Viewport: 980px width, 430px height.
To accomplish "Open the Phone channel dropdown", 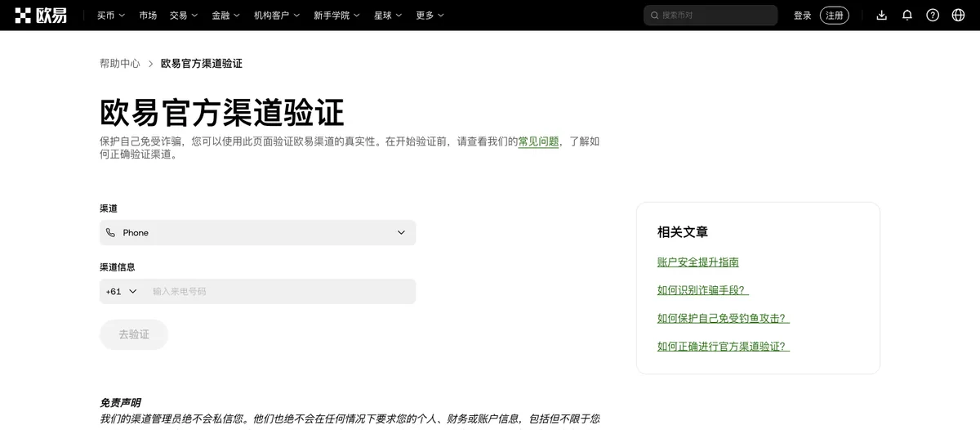I will (257, 233).
